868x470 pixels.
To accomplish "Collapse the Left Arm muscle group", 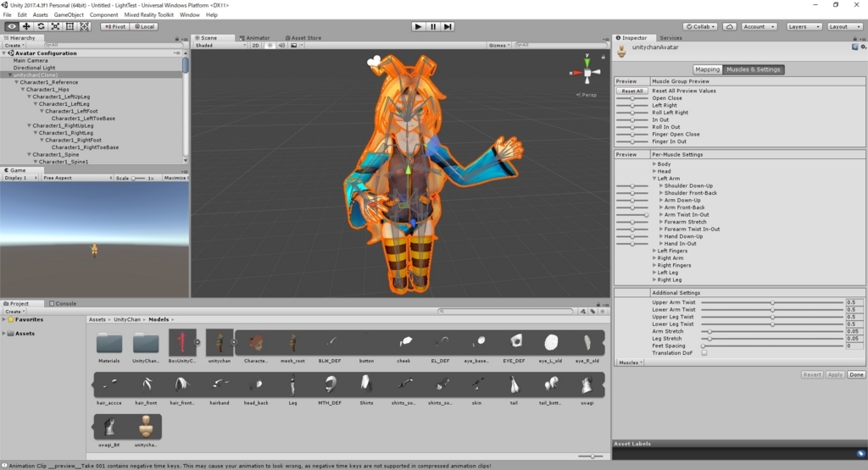I will pos(654,179).
